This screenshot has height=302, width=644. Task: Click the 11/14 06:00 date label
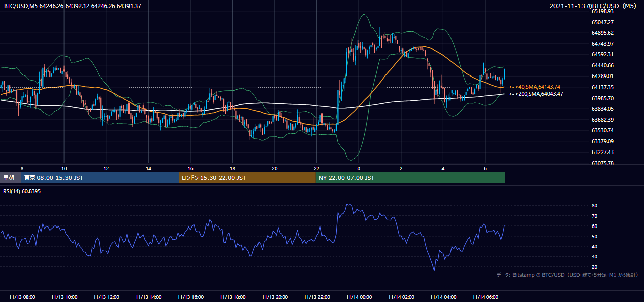click(485, 297)
